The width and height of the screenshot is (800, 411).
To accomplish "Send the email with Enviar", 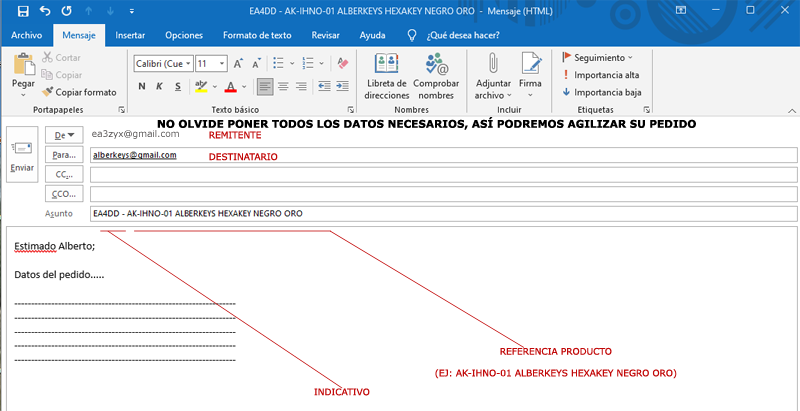I will click(22, 154).
